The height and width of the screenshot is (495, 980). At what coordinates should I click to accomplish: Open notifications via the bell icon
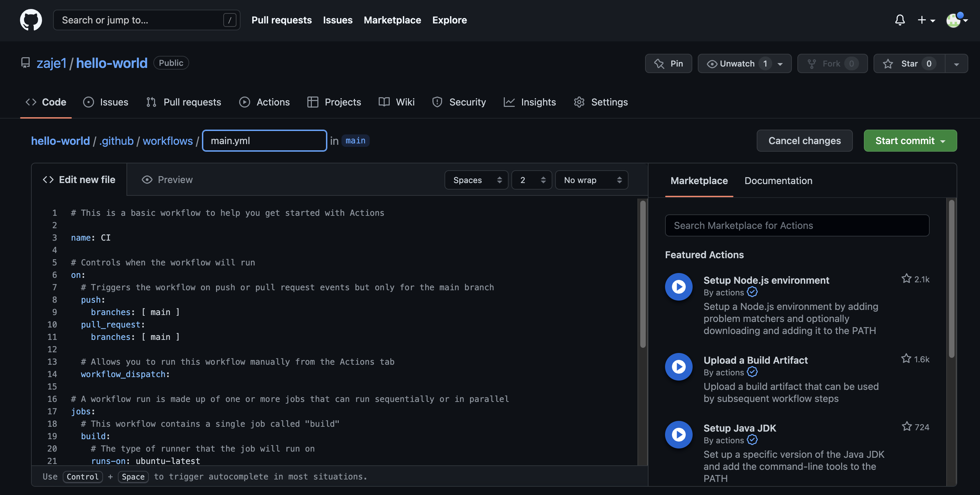point(900,20)
